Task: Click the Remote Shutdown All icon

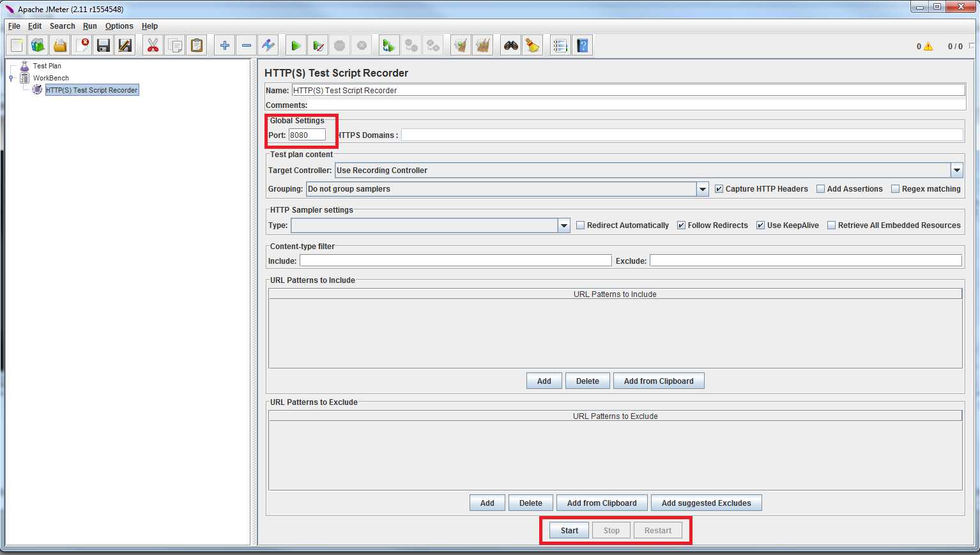Action: pos(433,45)
